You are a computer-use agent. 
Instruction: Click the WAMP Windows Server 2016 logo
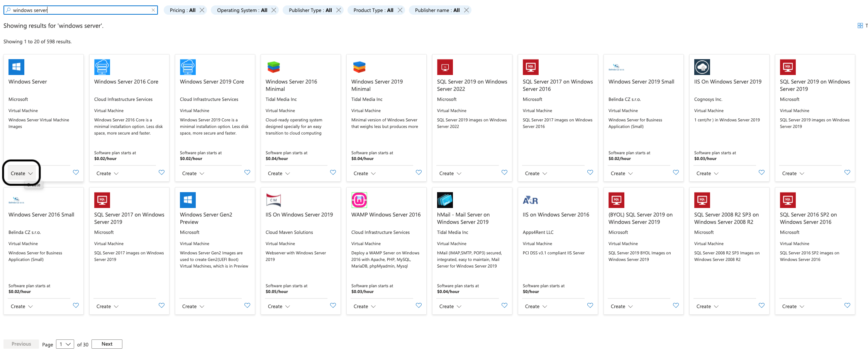point(359,200)
